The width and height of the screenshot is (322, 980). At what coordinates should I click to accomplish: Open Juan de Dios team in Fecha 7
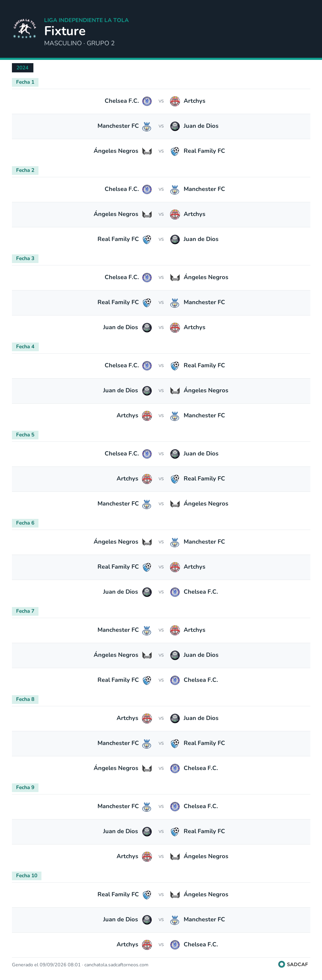201,655
